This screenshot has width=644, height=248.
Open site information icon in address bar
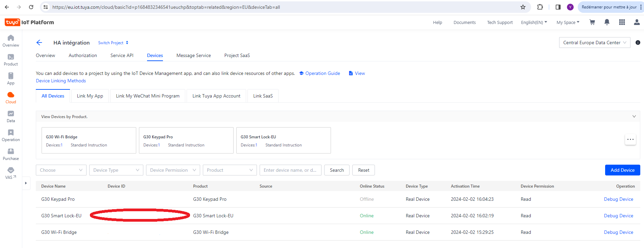coord(46,7)
